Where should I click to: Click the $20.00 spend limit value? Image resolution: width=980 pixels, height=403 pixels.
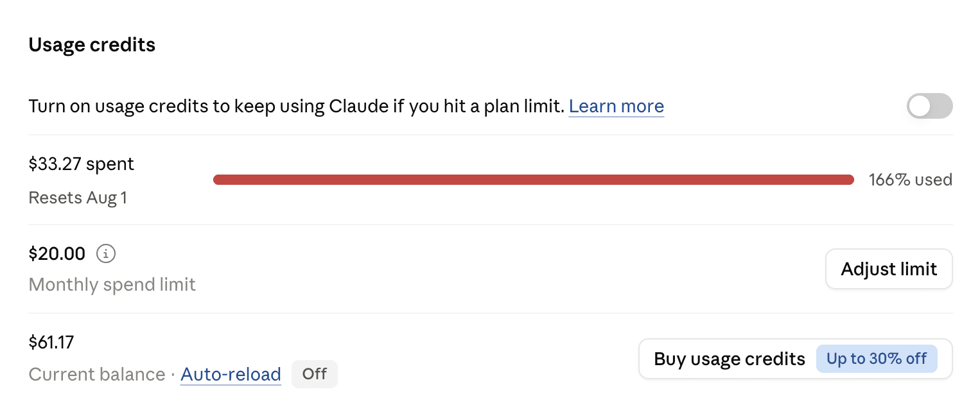[57, 254]
